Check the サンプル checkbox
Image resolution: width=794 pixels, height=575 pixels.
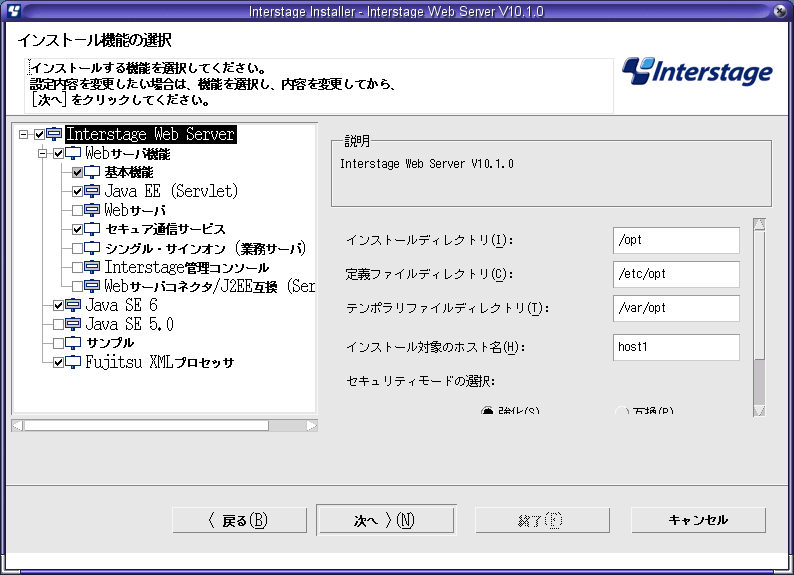pos(58,343)
